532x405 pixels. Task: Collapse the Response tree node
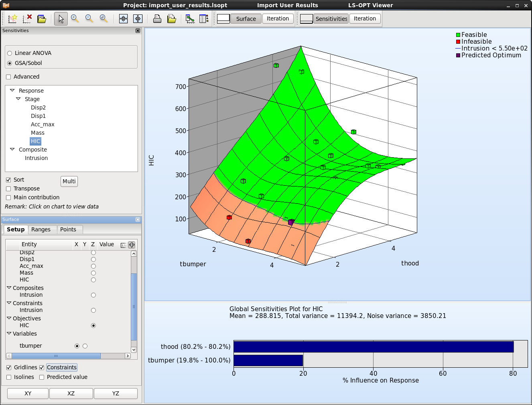point(12,90)
